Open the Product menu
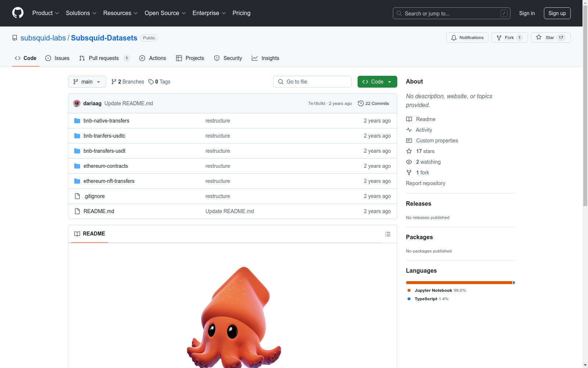The height and width of the screenshot is (368, 588). click(x=46, y=13)
